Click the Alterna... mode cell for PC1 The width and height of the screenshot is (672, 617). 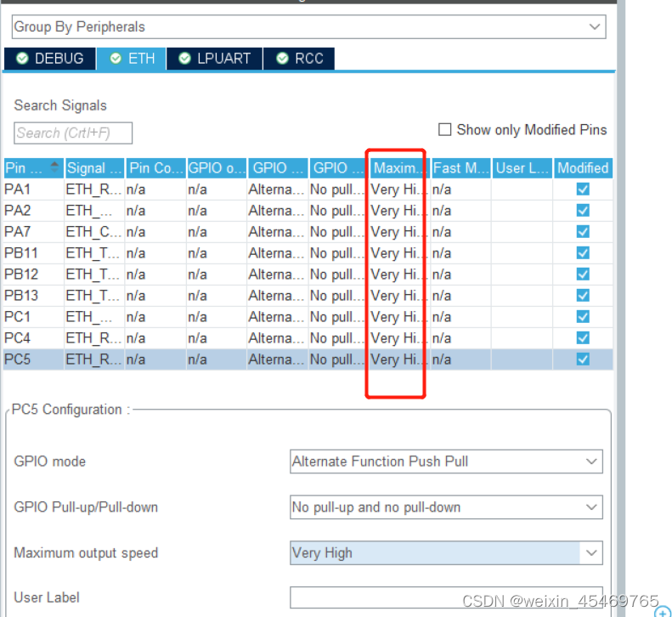tap(277, 316)
